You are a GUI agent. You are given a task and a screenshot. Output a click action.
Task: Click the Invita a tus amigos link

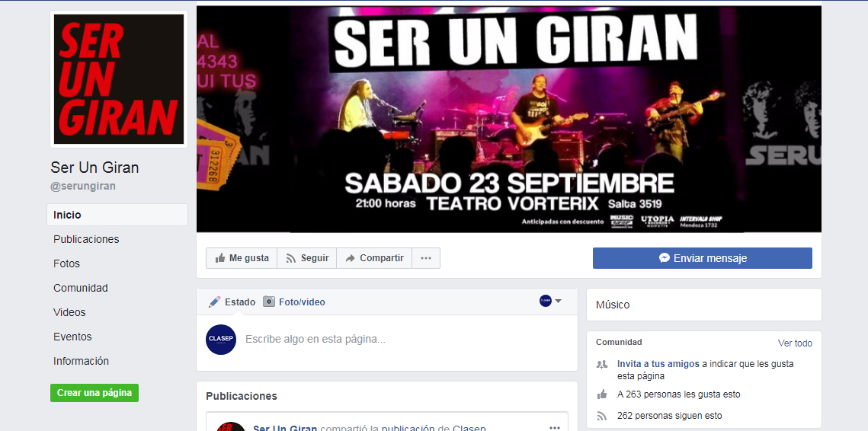(658, 364)
